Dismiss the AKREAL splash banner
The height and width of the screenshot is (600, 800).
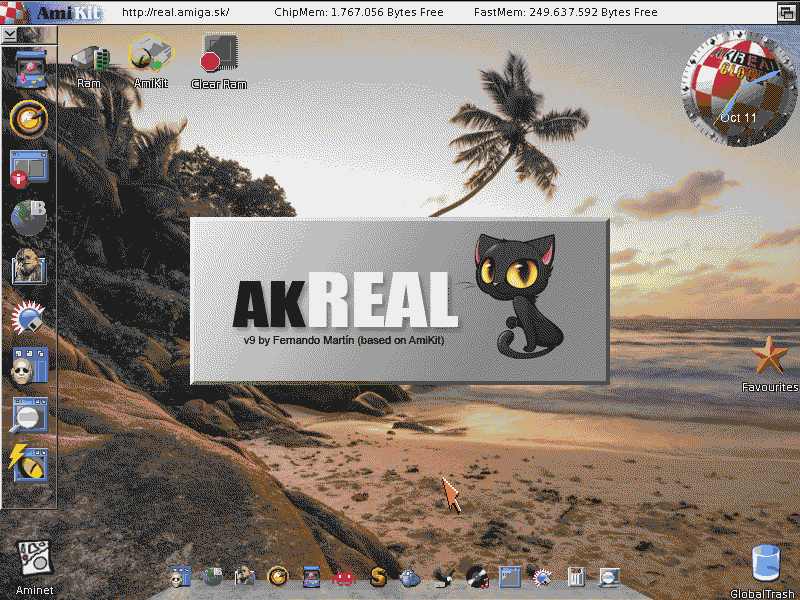pos(399,301)
